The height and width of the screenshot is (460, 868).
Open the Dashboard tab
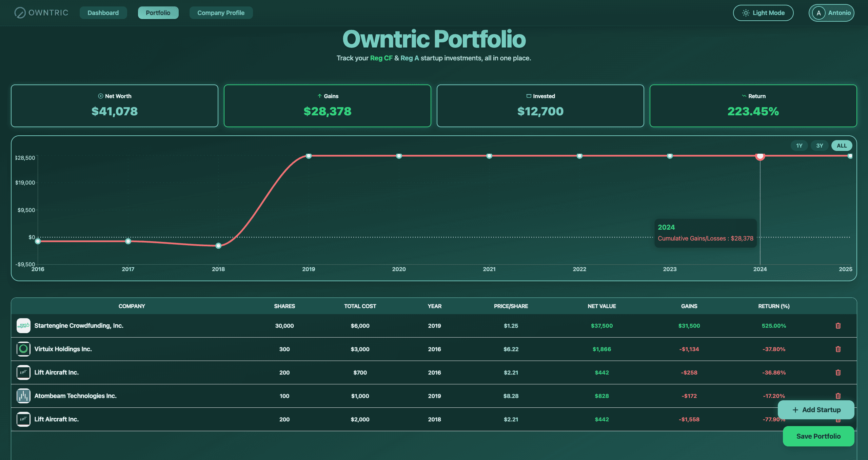103,13
